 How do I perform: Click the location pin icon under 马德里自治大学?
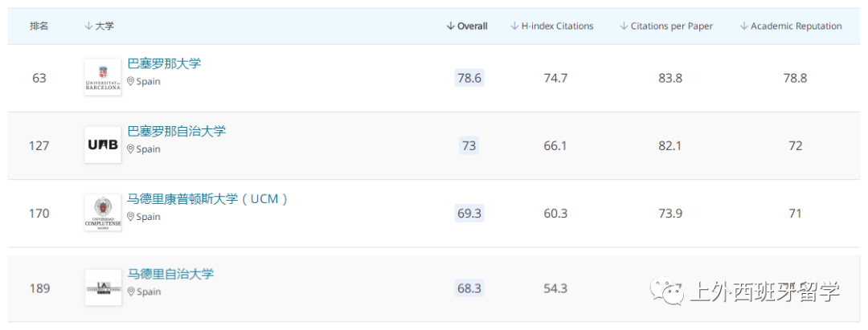point(131,291)
